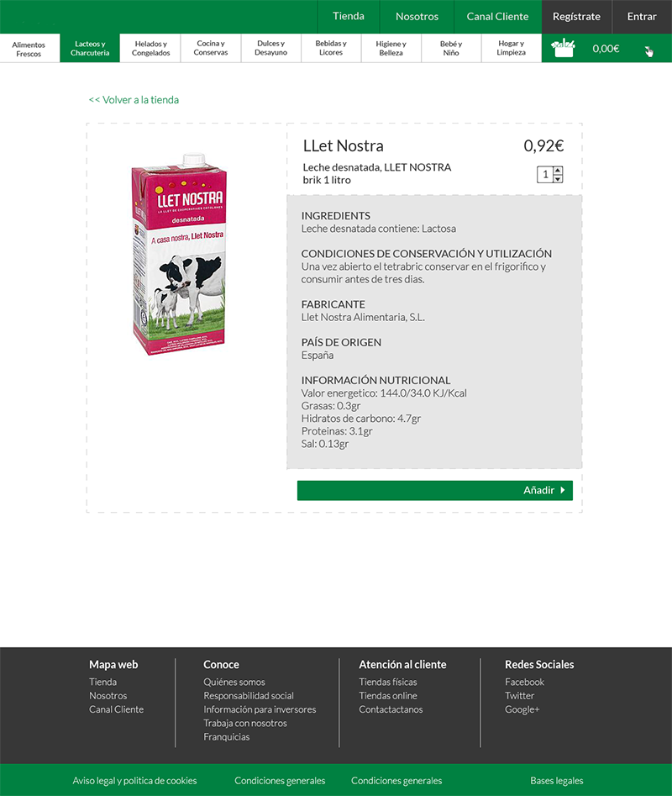Open the Bases legales link

556,781
